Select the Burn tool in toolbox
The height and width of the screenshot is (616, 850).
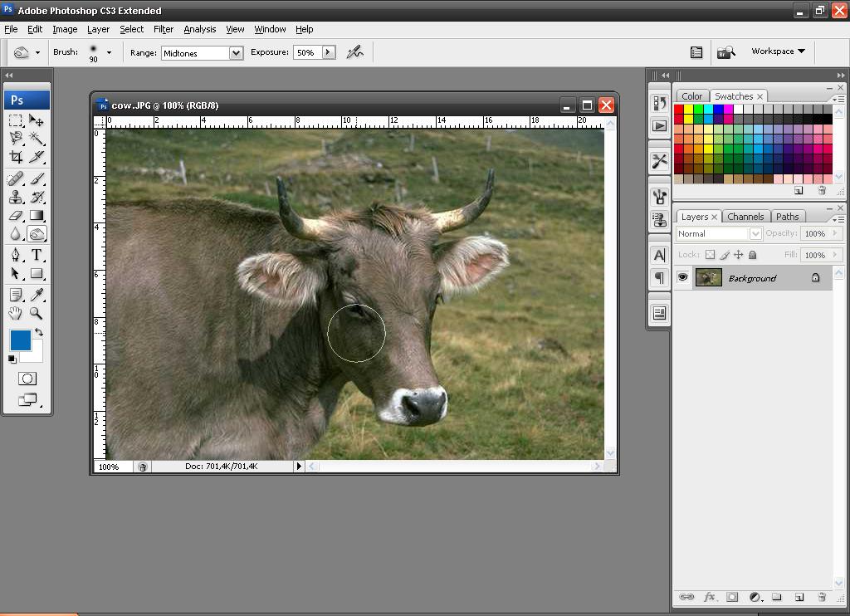(x=37, y=234)
